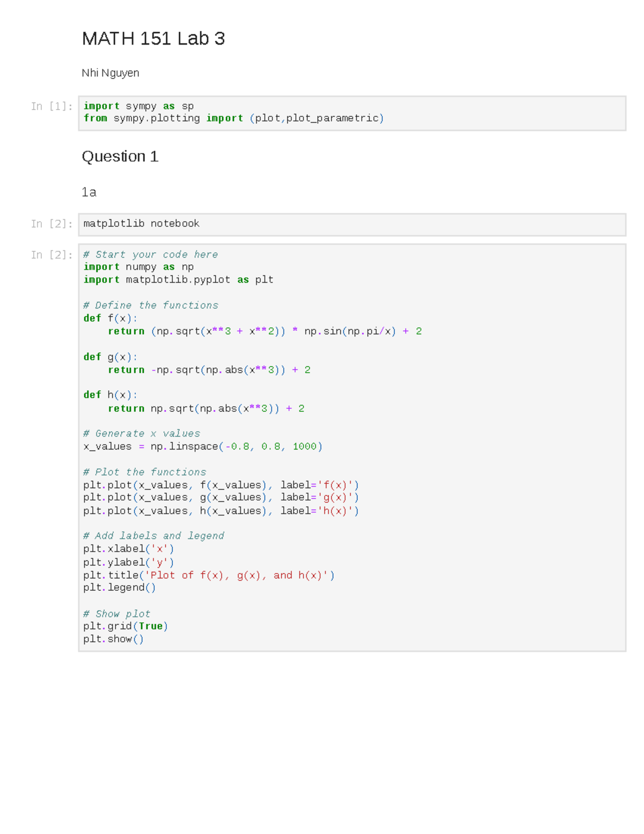
Task: Select the "In [1]:" cell prompt
Action: 52,106
